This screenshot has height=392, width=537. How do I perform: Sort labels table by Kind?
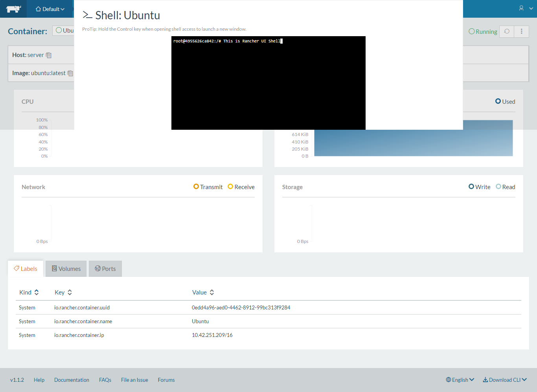(29, 292)
